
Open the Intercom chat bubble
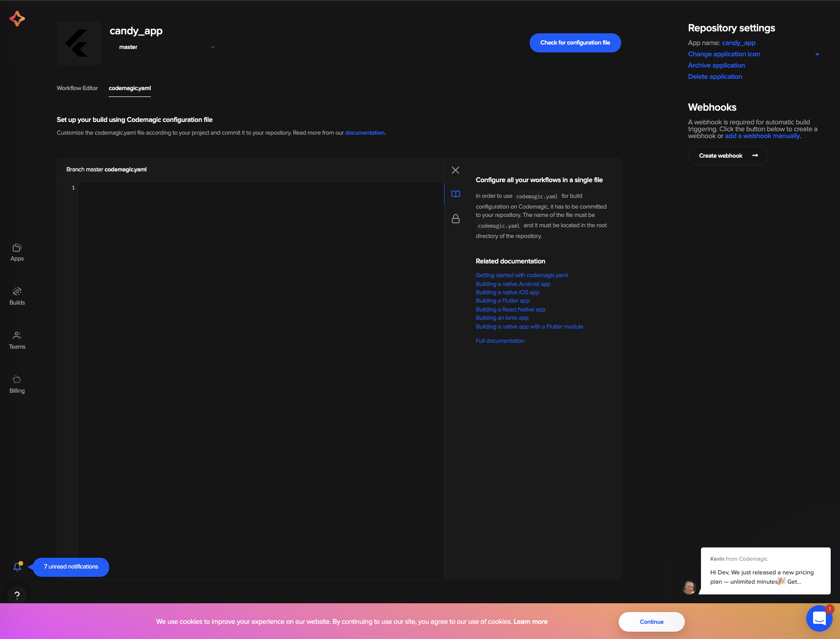click(818, 618)
